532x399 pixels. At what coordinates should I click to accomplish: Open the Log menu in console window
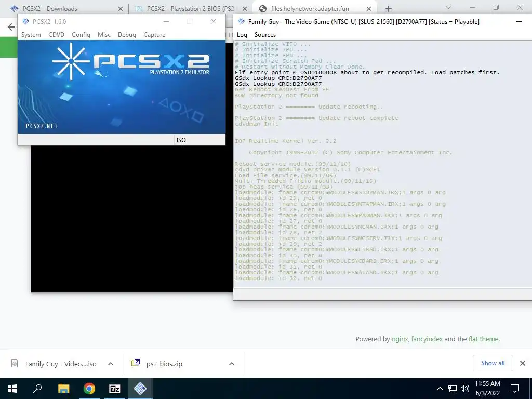point(242,35)
